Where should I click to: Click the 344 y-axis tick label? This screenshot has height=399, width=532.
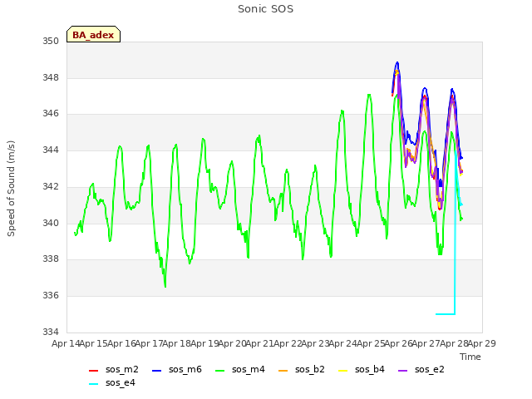(51, 150)
